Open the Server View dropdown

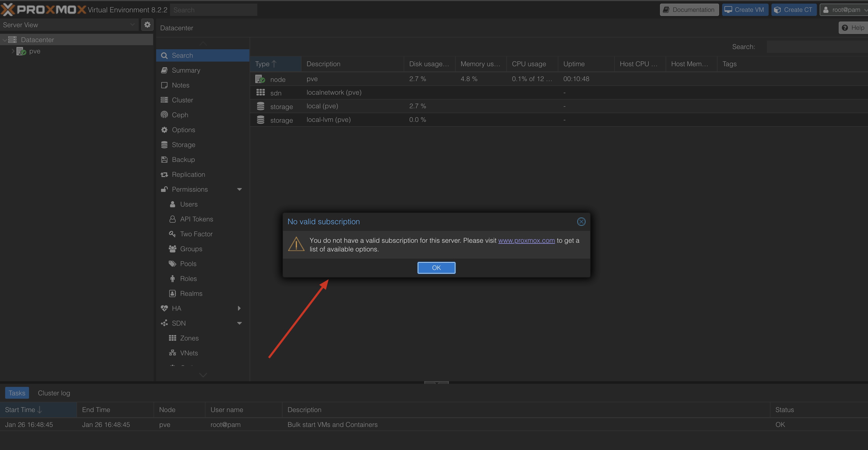click(133, 25)
